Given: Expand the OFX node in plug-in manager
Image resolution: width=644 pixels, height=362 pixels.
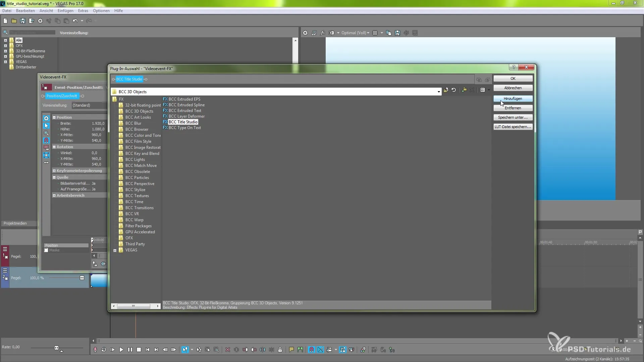Looking at the screenshot, I should [5, 46].
